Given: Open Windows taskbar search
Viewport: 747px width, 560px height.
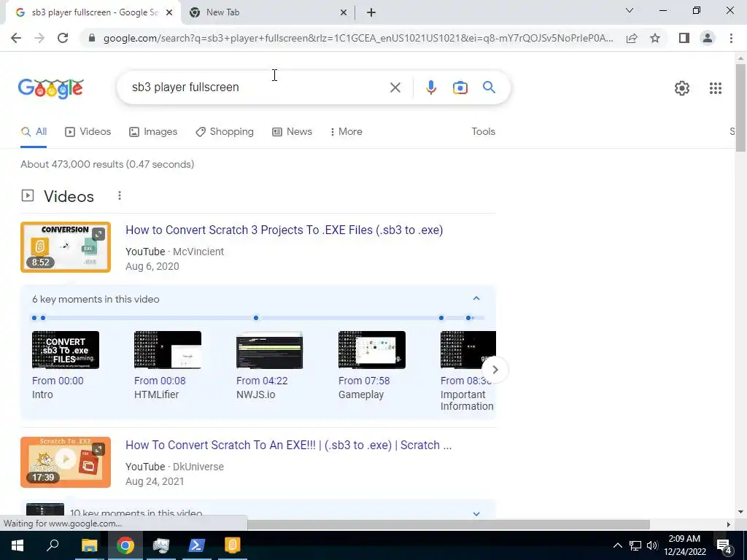Looking at the screenshot, I should tap(53, 545).
